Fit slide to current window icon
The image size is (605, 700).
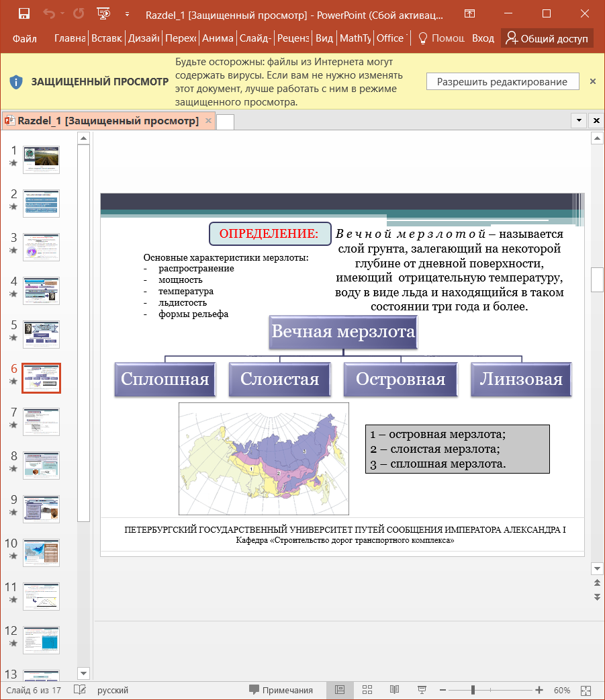[x=586, y=690]
